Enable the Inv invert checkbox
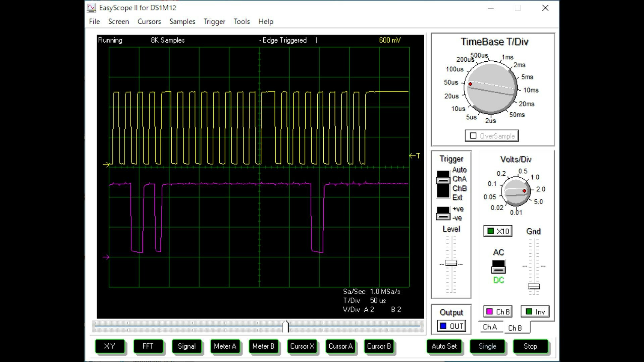The width and height of the screenshot is (644, 362). [x=529, y=312]
